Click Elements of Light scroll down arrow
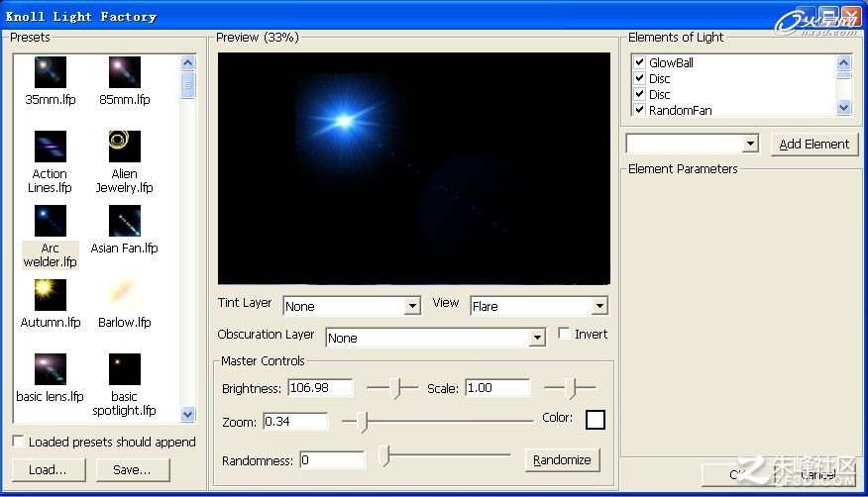 click(x=843, y=107)
